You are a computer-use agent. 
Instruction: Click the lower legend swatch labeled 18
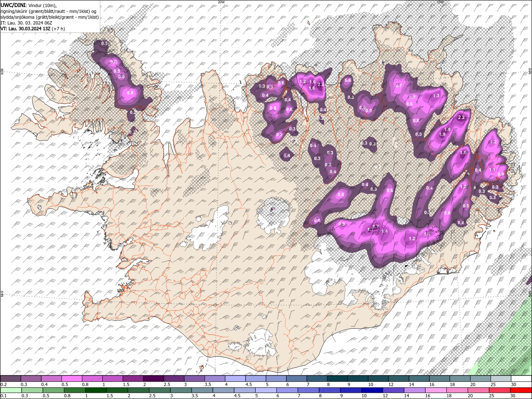click(457, 390)
